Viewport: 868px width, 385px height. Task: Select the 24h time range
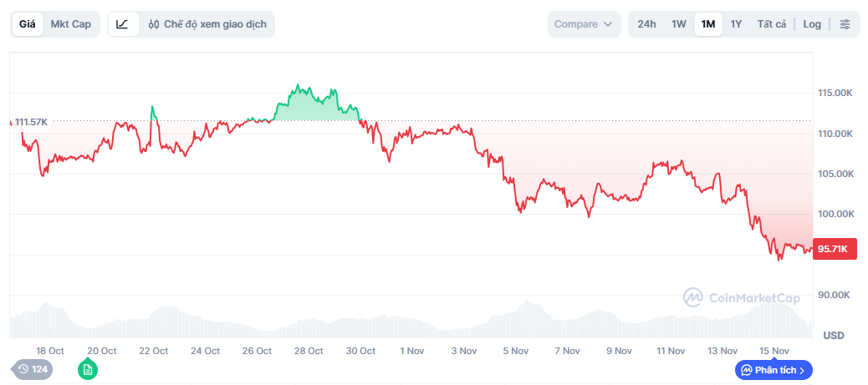646,24
